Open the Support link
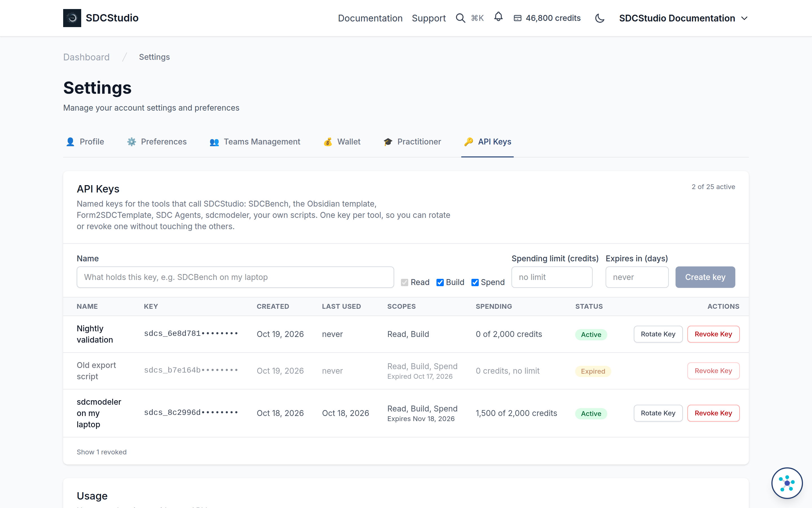The width and height of the screenshot is (812, 508). click(x=429, y=18)
